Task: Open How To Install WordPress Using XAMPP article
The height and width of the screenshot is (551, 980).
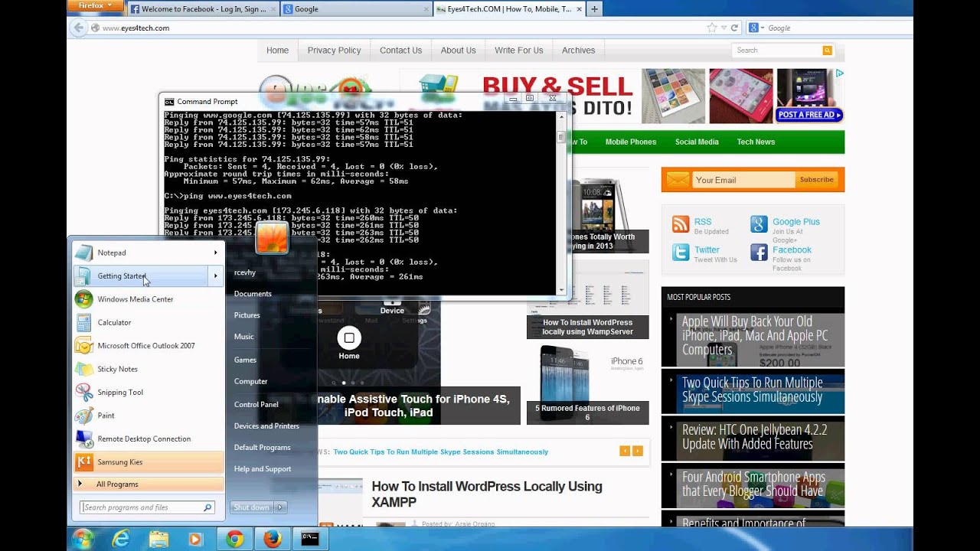Action: coord(487,494)
